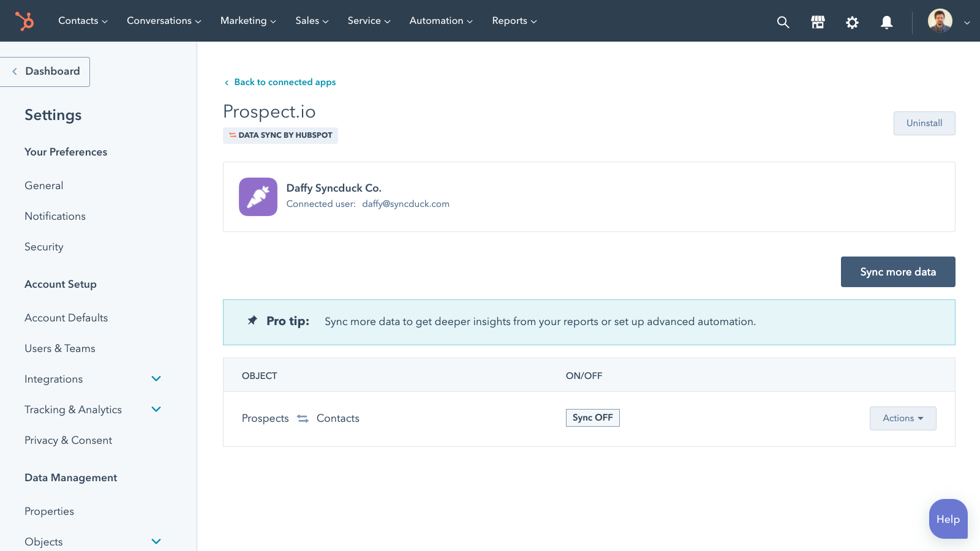
Task: Click sync arrows between Prospects and Contacts
Action: [303, 418]
